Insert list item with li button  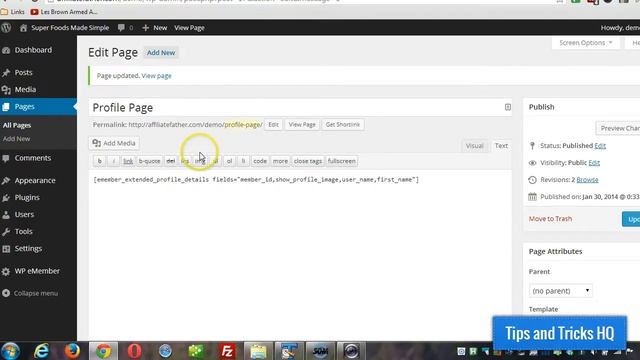pos(243,161)
